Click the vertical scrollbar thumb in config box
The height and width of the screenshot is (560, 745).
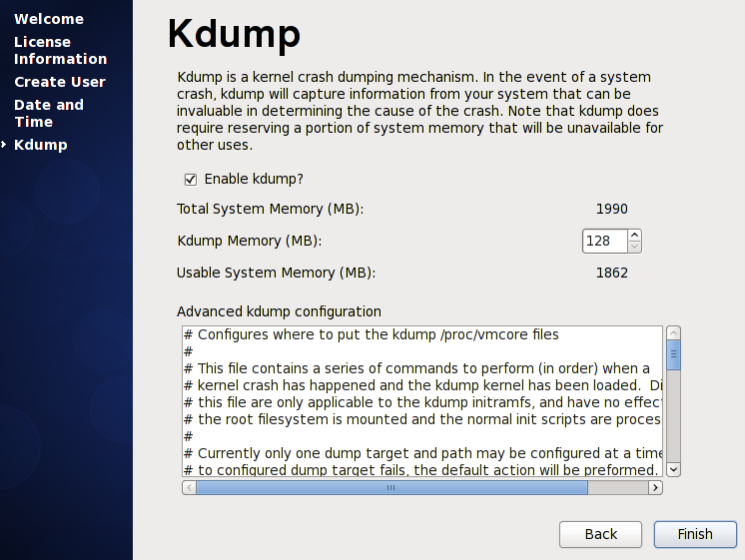[x=673, y=354]
